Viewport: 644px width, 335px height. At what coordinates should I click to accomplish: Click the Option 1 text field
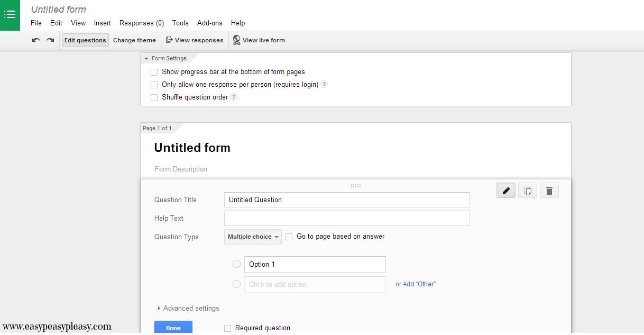click(x=315, y=264)
